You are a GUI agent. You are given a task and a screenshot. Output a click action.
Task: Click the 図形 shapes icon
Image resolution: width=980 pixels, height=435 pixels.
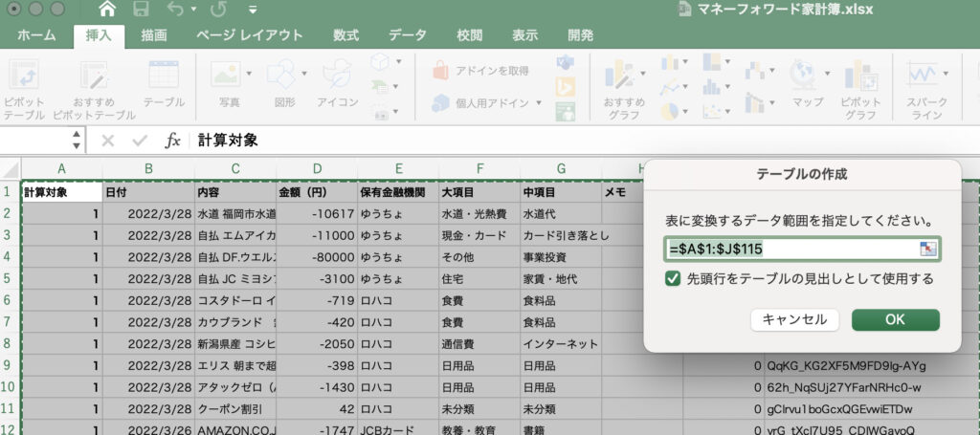pyautogui.click(x=280, y=75)
